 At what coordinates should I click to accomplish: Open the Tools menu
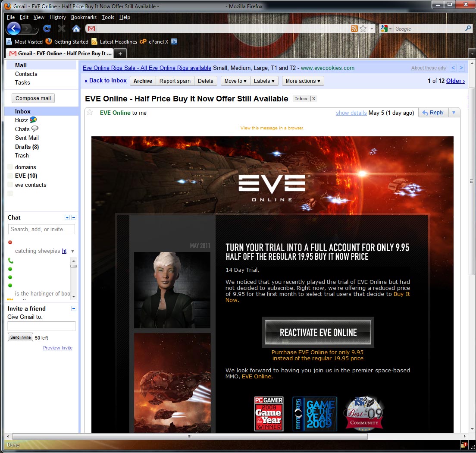pos(108,17)
